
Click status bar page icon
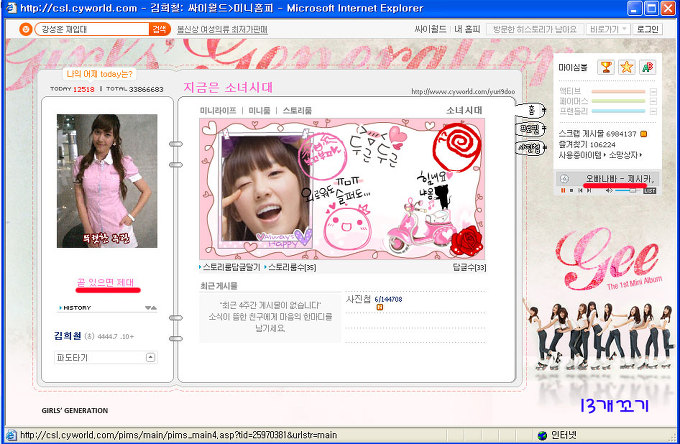(11, 435)
